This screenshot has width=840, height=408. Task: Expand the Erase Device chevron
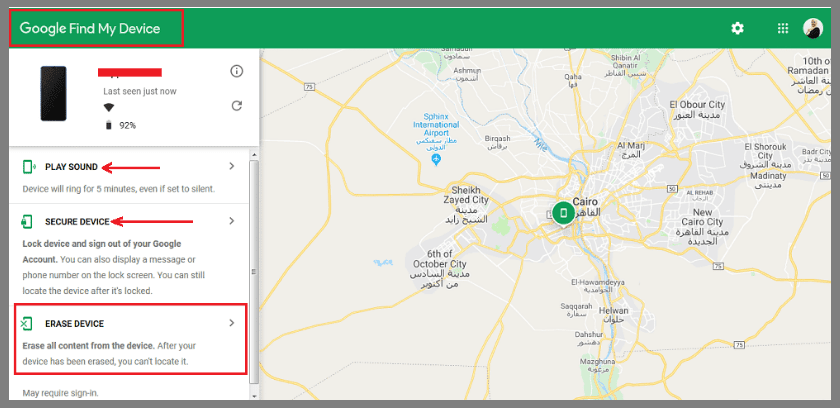pyautogui.click(x=232, y=323)
